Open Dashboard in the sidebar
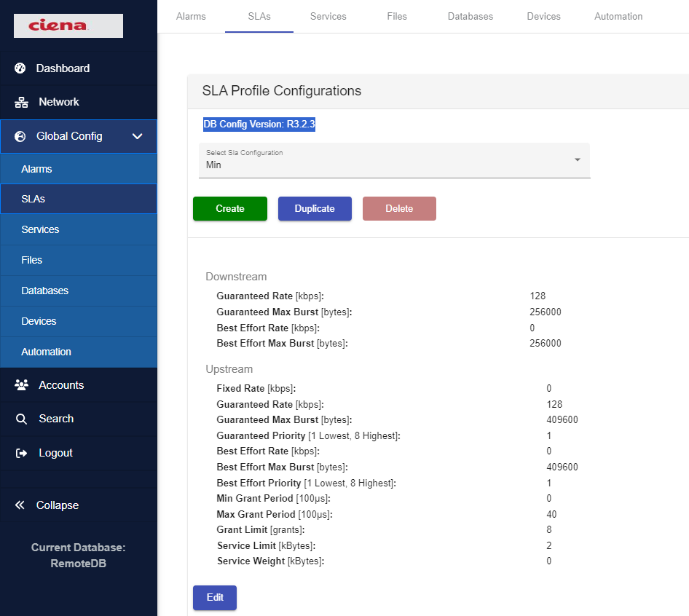The image size is (689, 616). point(79,68)
